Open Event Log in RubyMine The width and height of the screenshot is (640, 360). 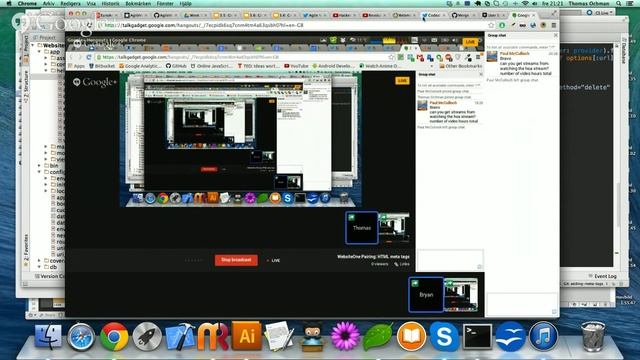tap(603, 276)
